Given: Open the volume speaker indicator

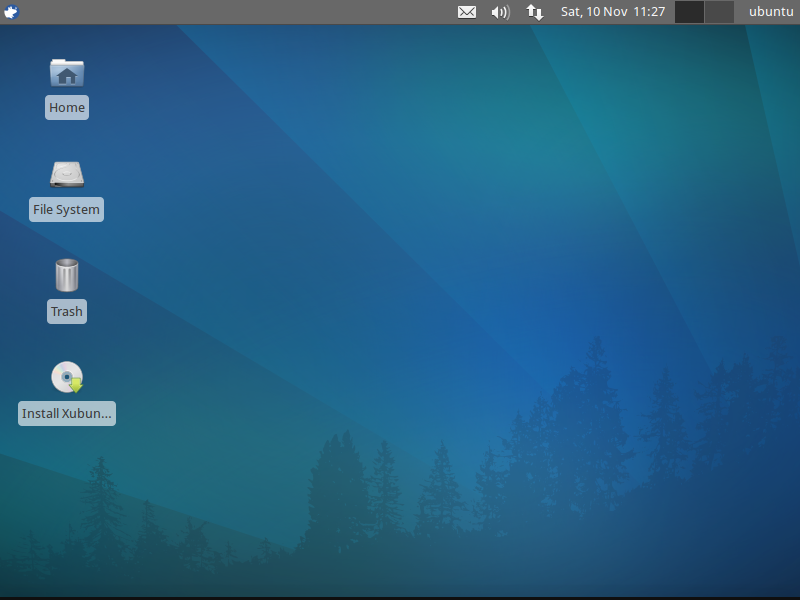Looking at the screenshot, I should coord(500,12).
